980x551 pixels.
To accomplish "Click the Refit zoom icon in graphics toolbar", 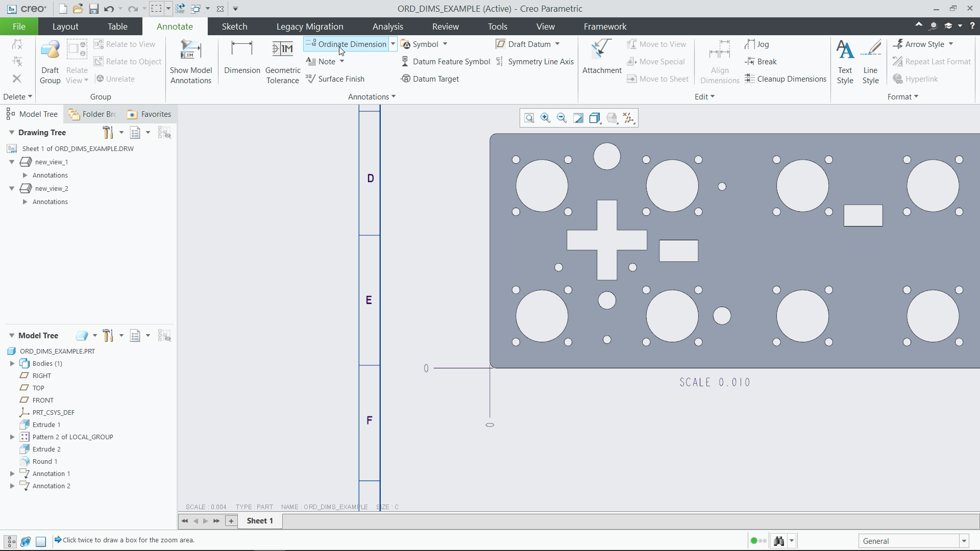I will pos(529,118).
